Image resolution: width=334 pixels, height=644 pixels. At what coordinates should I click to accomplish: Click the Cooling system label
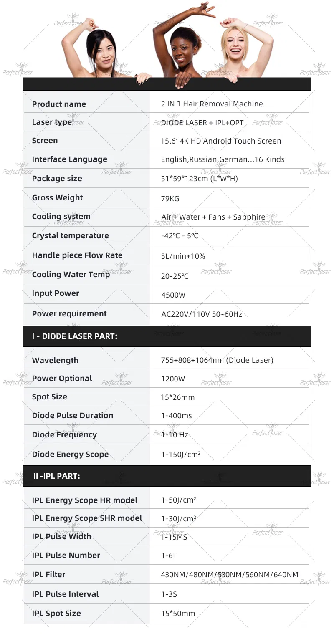pyautogui.click(x=61, y=217)
